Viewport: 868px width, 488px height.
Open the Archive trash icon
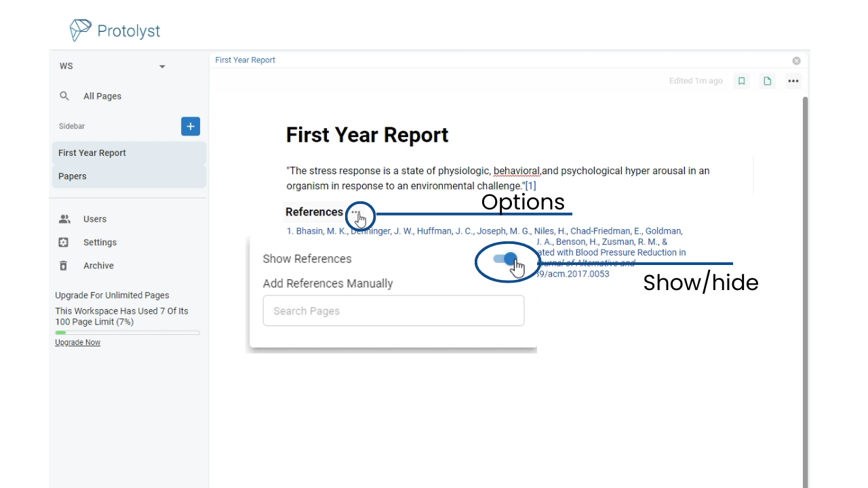pyautogui.click(x=63, y=266)
